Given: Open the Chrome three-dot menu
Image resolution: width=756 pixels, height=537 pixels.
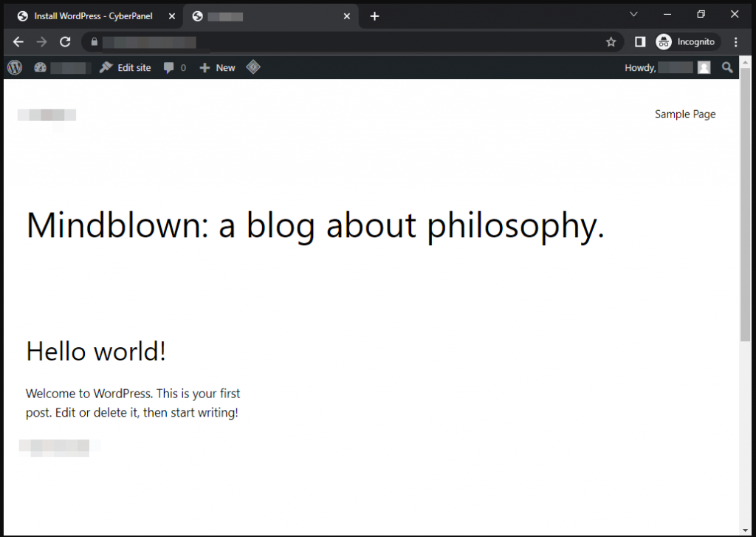Looking at the screenshot, I should [x=736, y=42].
